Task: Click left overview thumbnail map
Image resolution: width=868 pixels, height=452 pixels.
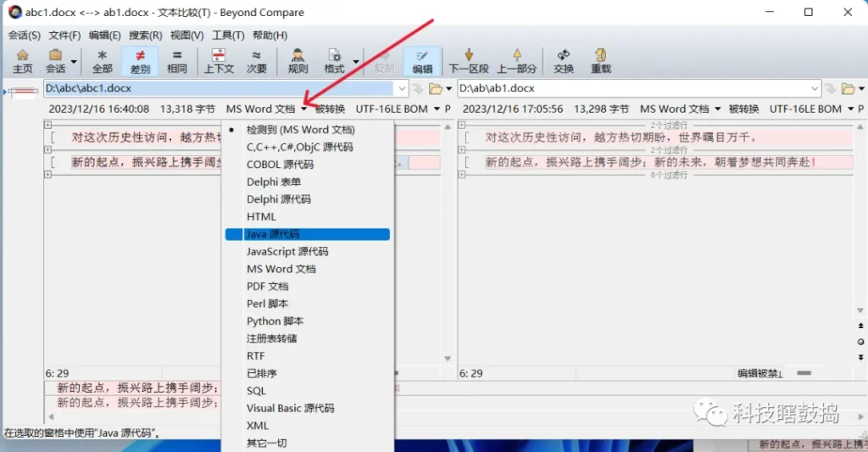Action: tap(23, 92)
